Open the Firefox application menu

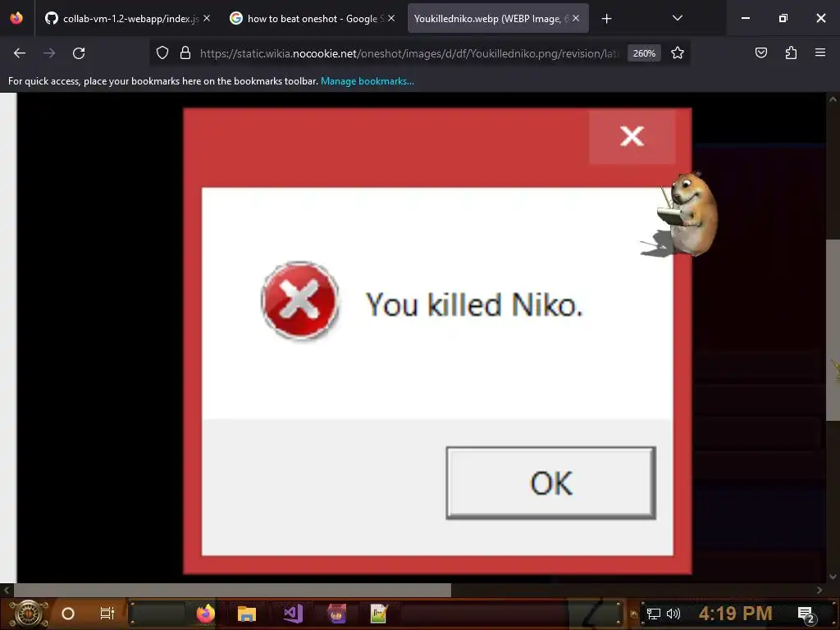click(820, 53)
